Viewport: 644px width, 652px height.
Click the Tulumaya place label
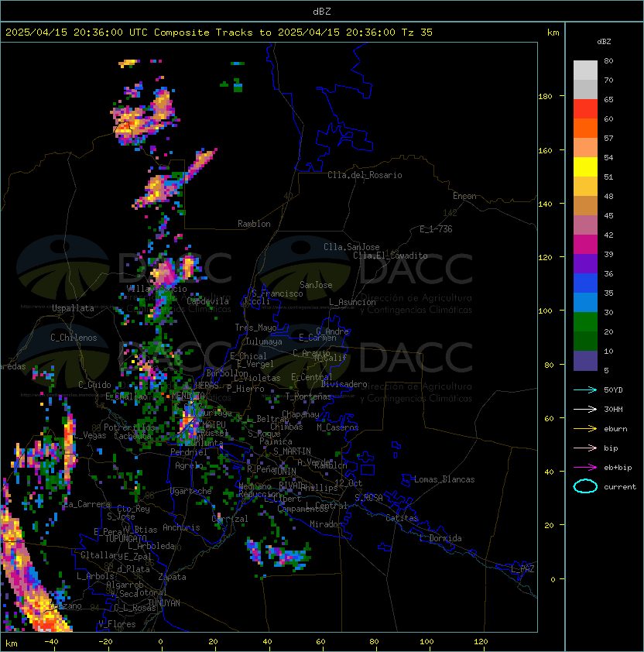point(264,341)
